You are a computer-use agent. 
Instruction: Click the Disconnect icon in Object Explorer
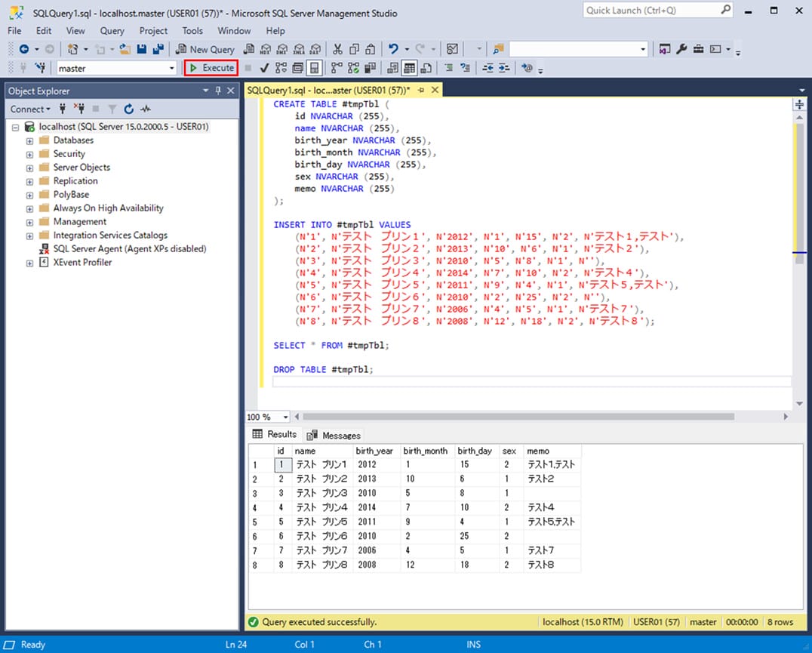click(80, 109)
